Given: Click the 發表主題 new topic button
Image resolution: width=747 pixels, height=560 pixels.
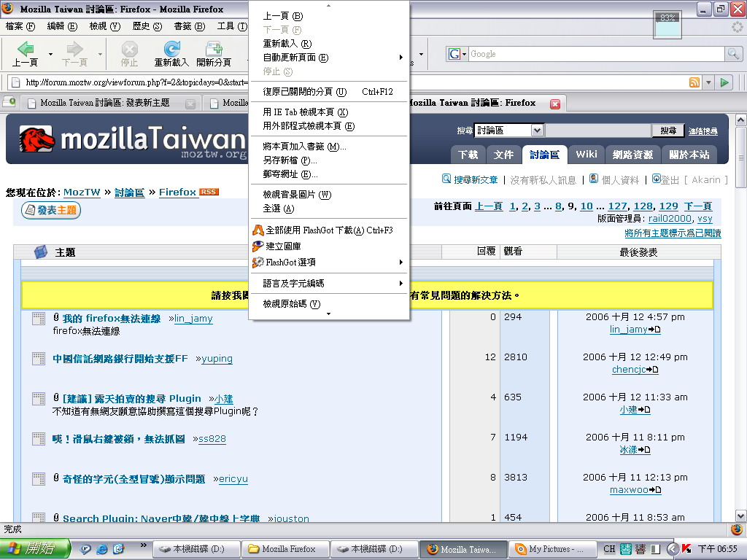Looking at the screenshot, I should [51, 211].
